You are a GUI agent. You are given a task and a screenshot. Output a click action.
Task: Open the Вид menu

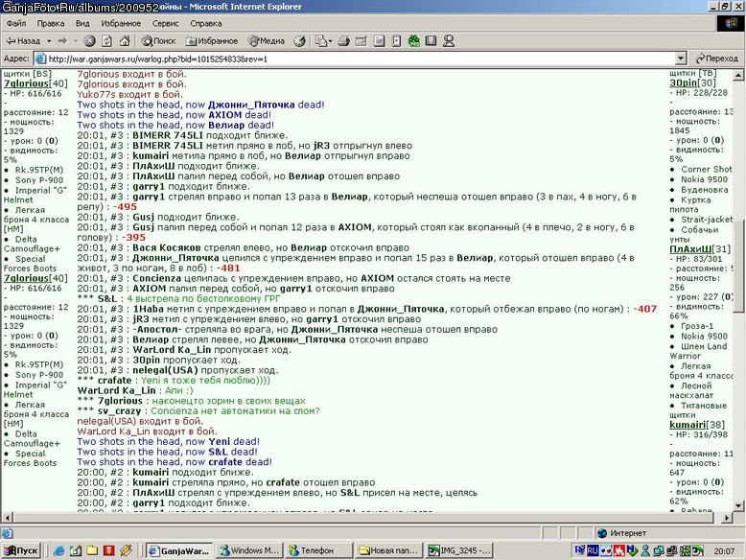click(x=82, y=23)
